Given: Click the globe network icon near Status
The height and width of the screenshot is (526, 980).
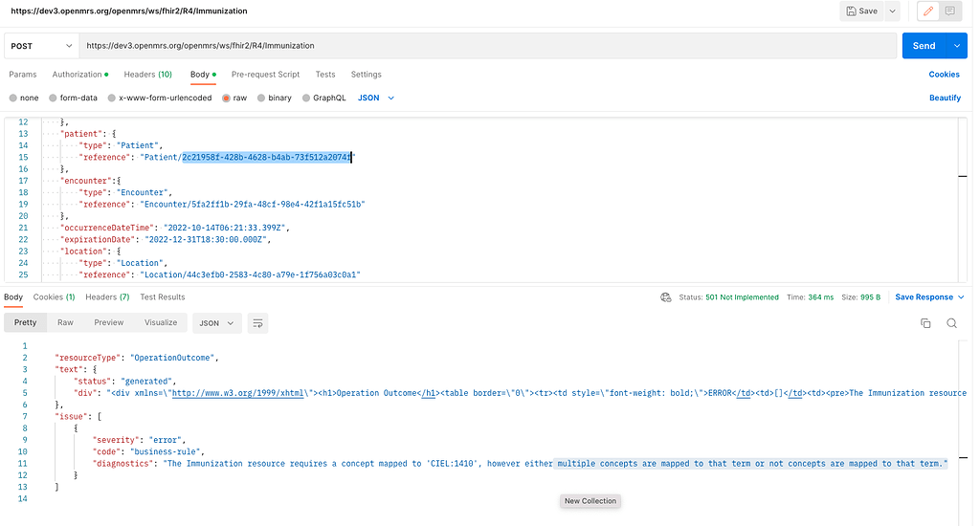Looking at the screenshot, I should click(x=666, y=297).
